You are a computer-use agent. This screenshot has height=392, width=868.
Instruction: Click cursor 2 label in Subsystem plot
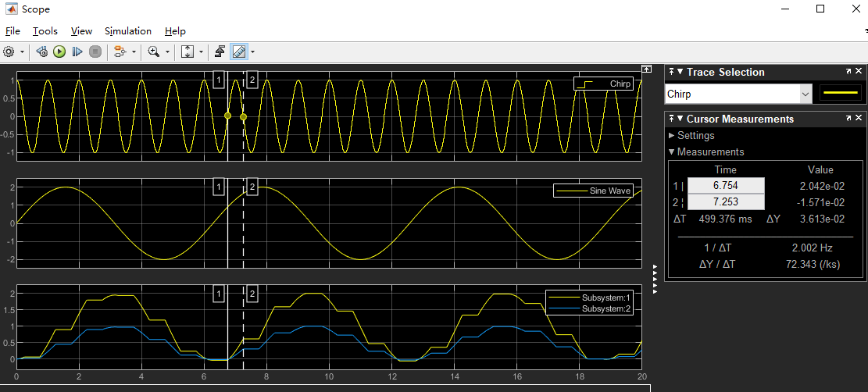pyautogui.click(x=252, y=294)
